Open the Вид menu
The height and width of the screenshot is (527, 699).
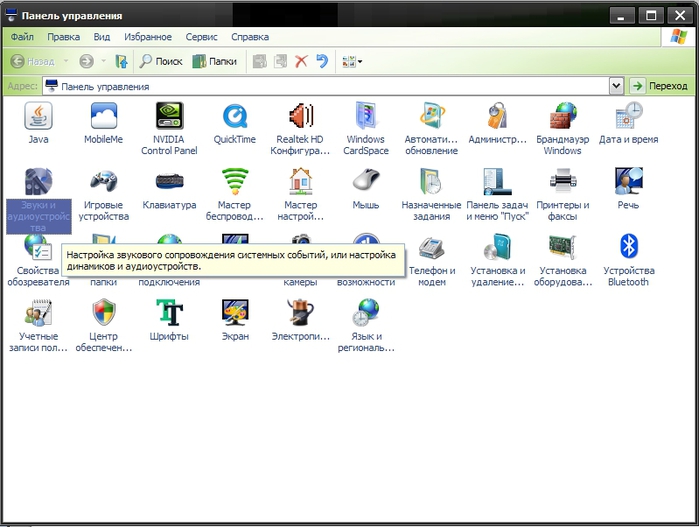[102, 37]
